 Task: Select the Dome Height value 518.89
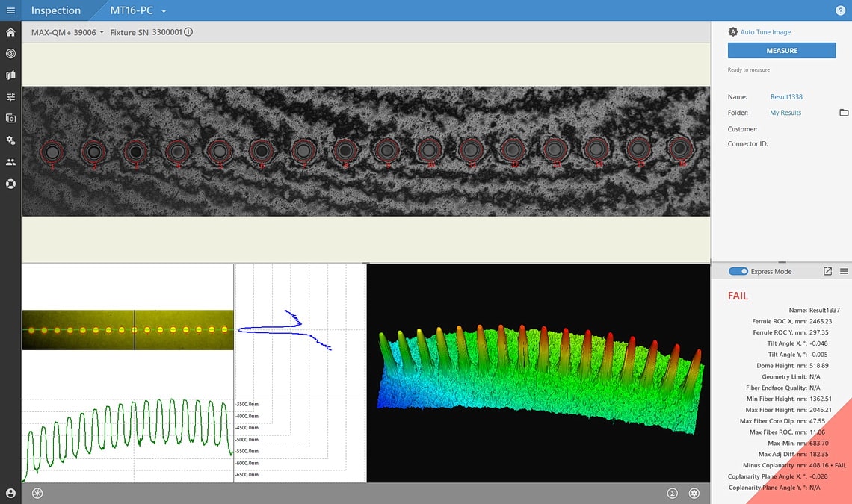tap(819, 366)
